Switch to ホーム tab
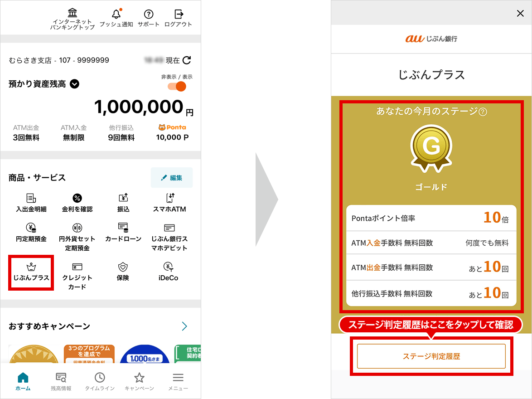 (23, 382)
